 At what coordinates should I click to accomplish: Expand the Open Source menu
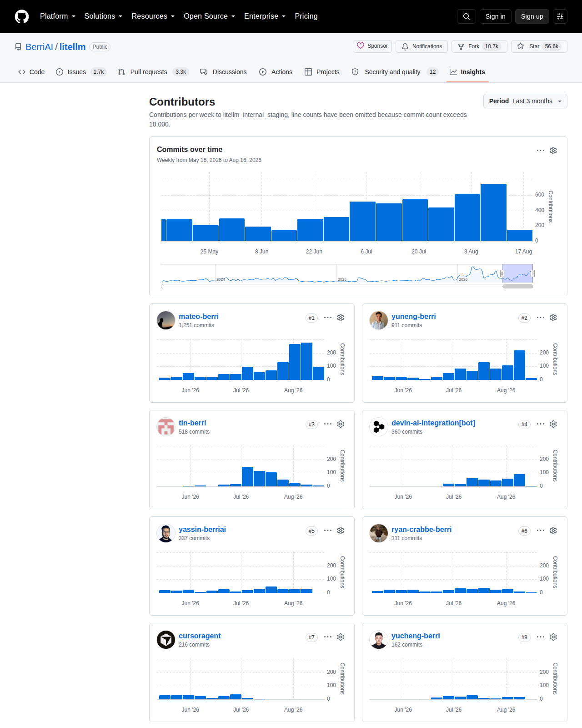click(x=210, y=16)
